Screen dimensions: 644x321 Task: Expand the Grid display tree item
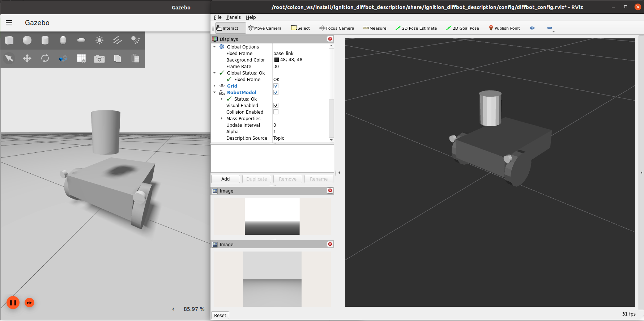click(214, 86)
